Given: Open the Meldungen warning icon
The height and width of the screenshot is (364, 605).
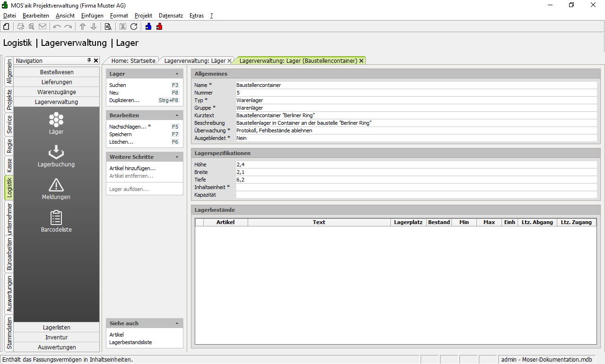Looking at the screenshot, I should pos(56,185).
